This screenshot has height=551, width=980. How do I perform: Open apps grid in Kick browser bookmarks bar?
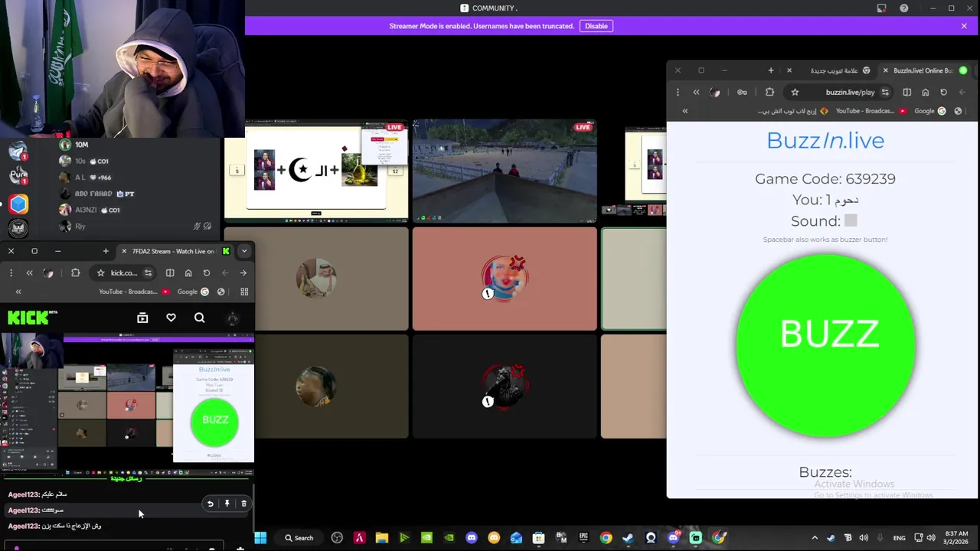coord(244,292)
